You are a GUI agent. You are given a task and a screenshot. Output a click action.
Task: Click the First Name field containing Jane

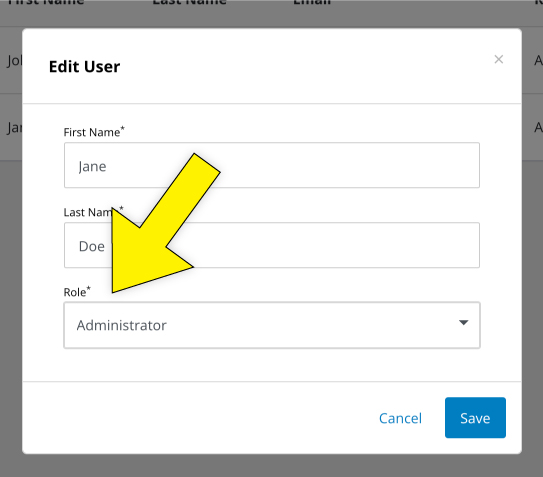[272, 165]
